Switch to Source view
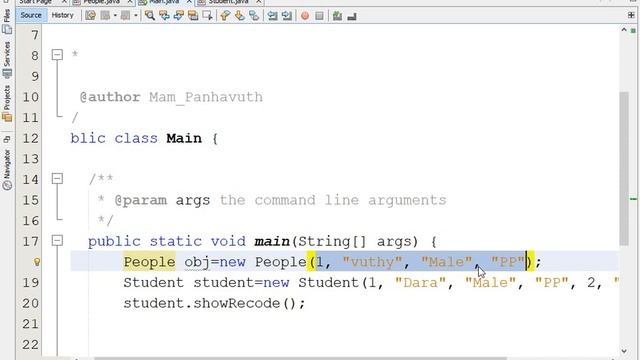Viewport: 640px width, 360px height. coord(31,16)
